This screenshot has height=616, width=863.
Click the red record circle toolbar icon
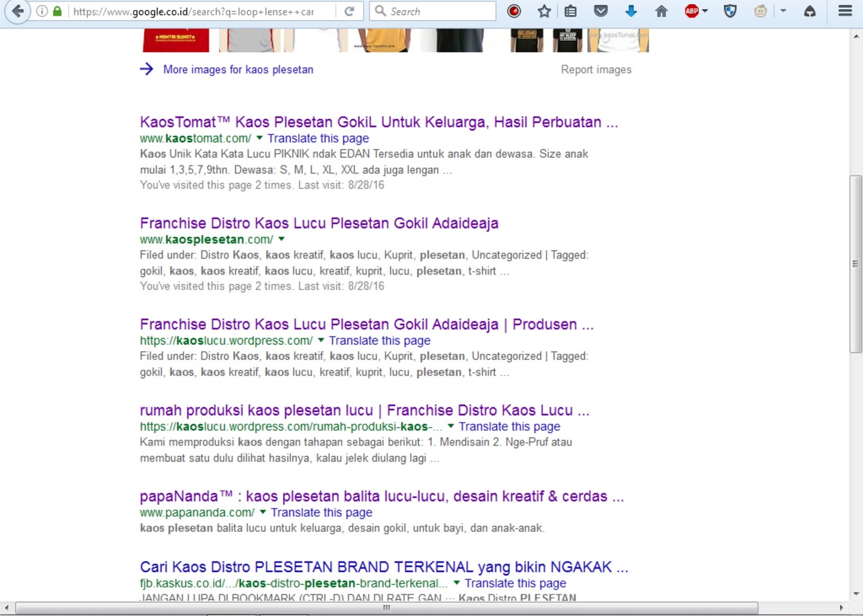pos(514,11)
